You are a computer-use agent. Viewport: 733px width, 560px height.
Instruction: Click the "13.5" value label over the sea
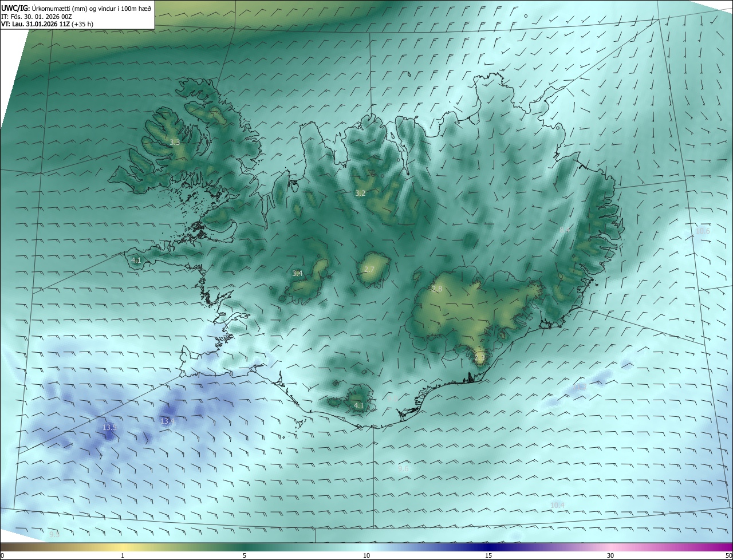click(109, 428)
